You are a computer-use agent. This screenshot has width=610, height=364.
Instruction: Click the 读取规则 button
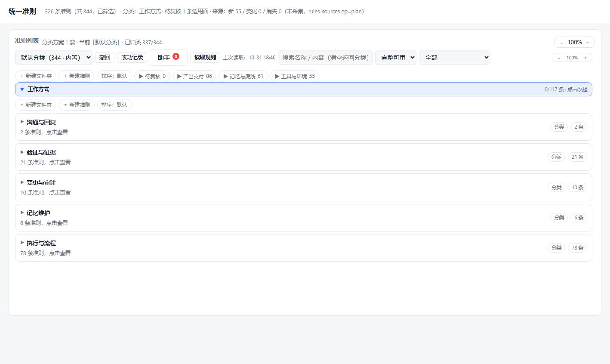205,57
